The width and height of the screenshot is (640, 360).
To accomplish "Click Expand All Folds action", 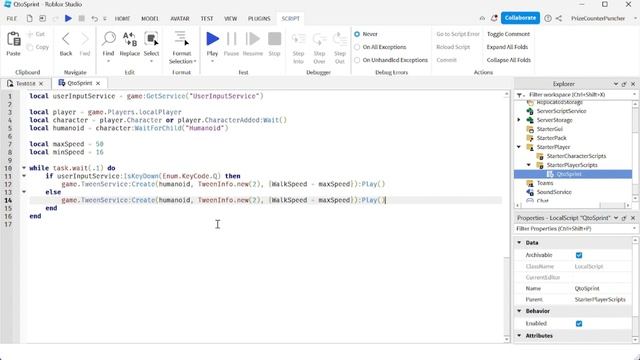I will point(507,47).
